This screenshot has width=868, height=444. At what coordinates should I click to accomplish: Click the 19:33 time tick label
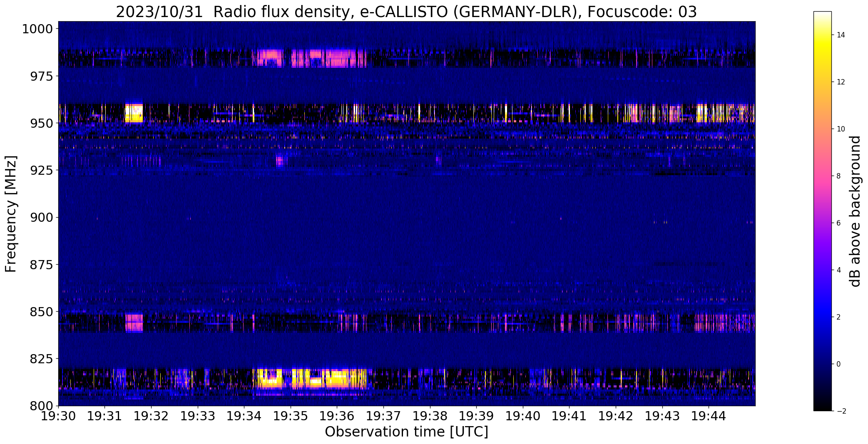coord(198,416)
